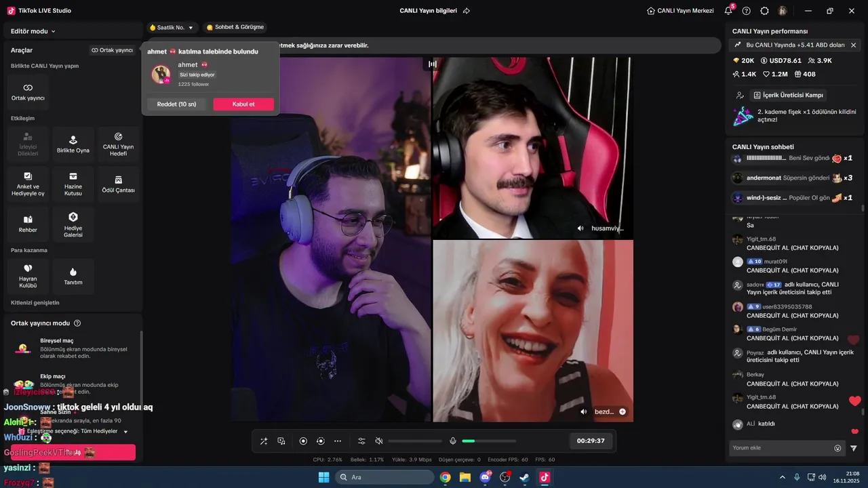Screen dimensions: 868x488
Task: Click andermonat's gift message in chat
Action: click(x=792, y=178)
